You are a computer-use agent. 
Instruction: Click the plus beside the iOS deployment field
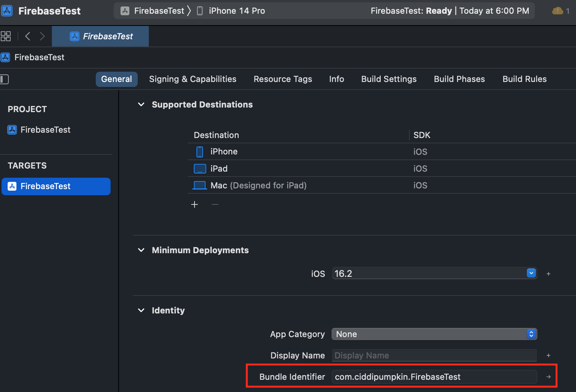[549, 274]
